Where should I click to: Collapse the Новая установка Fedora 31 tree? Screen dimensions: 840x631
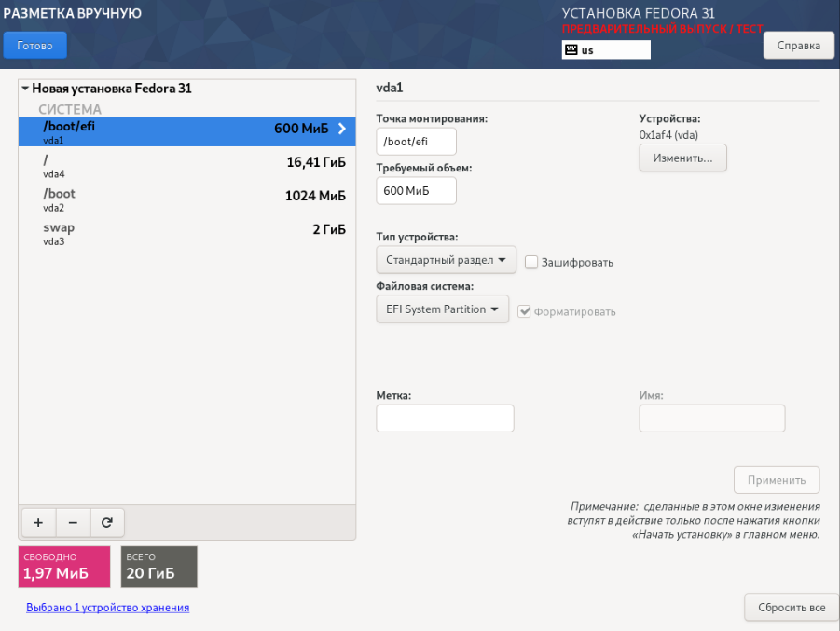pyautogui.click(x=24, y=88)
